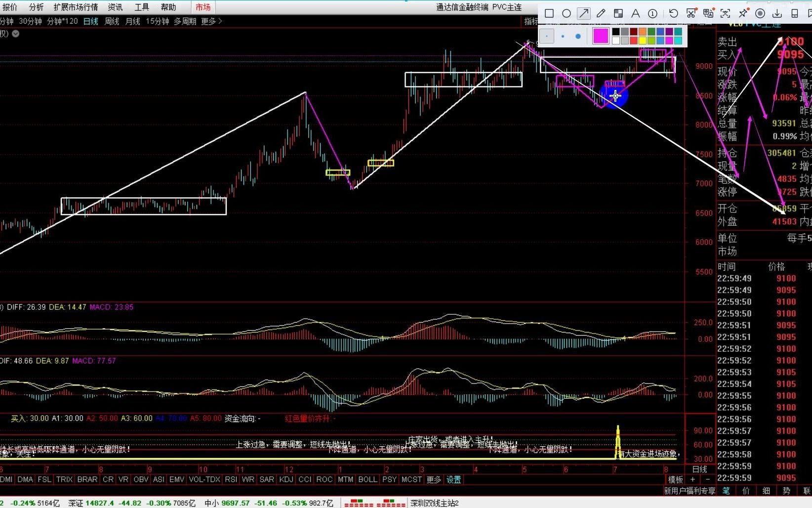Pick the bright red color swatch
The height and width of the screenshot is (508, 812).
point(634,41)
